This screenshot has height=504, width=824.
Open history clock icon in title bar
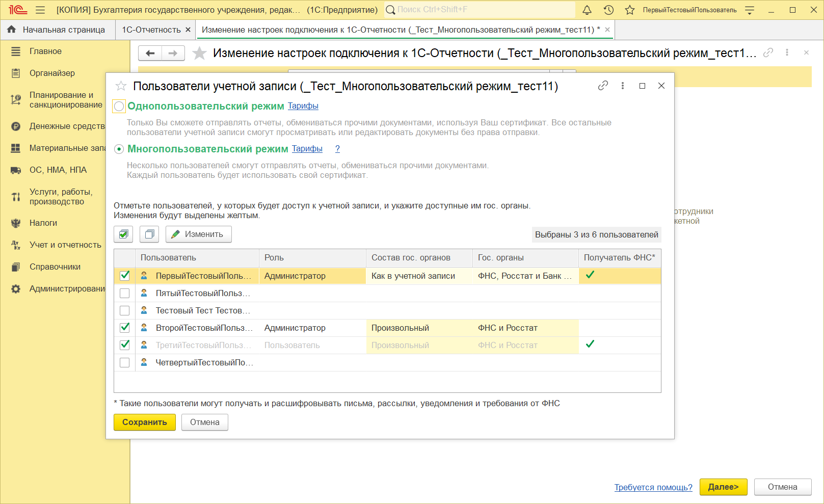608,10
